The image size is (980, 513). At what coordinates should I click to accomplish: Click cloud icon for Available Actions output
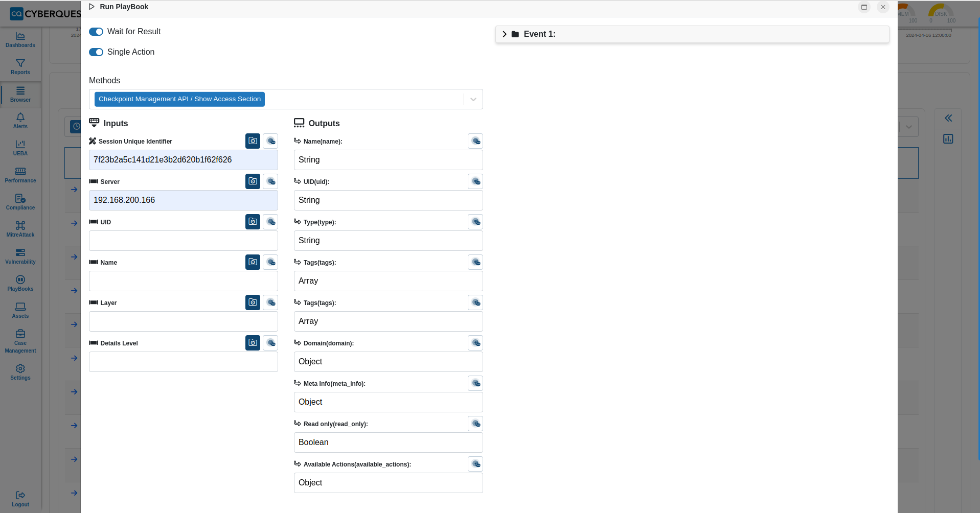pyautogui.click(x=475, y=464)
